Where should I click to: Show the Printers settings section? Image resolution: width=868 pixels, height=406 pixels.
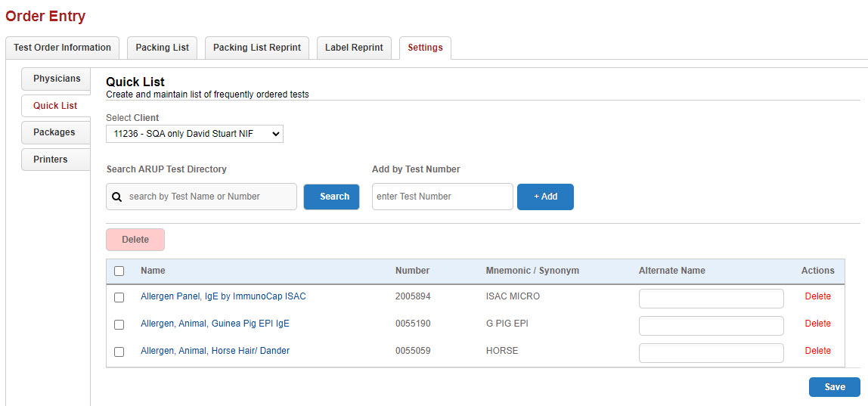tap(51, 160)
